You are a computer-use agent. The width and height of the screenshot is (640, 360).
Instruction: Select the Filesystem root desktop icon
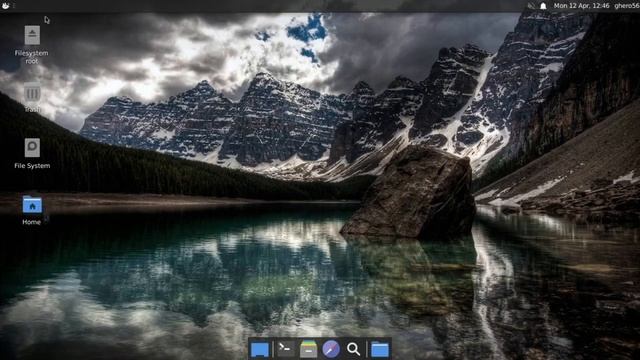(x=32, y=36)
